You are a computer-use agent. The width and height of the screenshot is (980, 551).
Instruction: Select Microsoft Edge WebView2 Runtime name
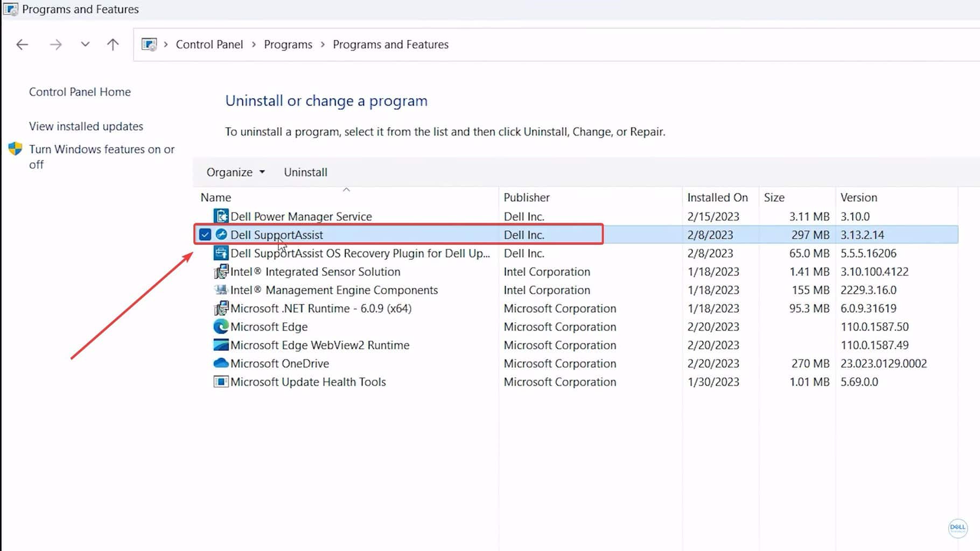click(320, 345)
